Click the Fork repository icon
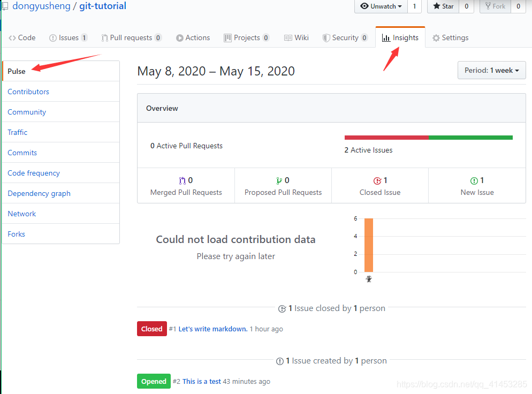This screenshot has height=394, width=532. 488,6
